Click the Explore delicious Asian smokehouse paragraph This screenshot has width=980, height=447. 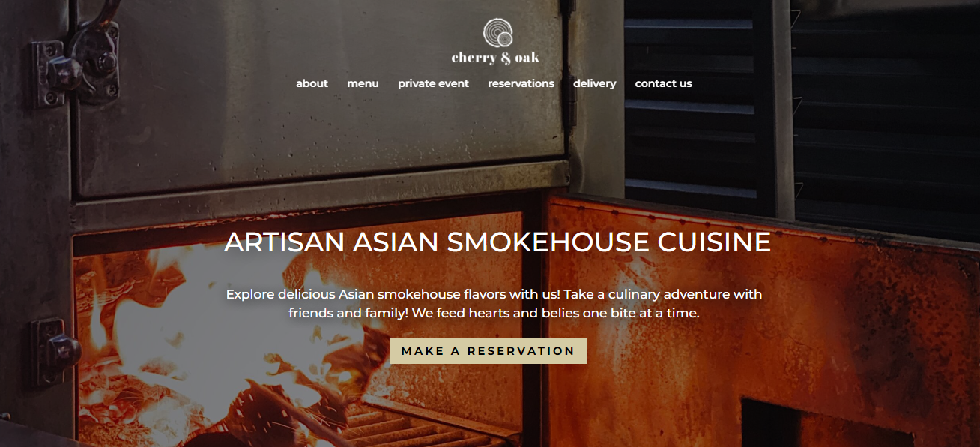tap(494, 304)
